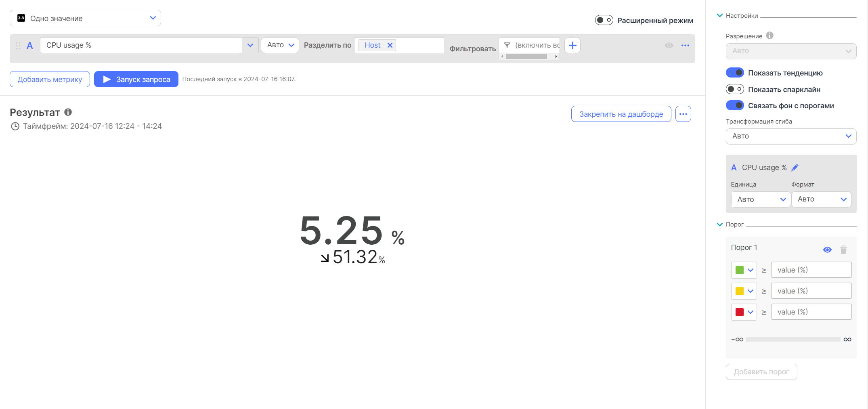Image resolution: width=868 pixels, height=409 pixels.
Task: Remove the Host split tag
Action: coord(390,45)
